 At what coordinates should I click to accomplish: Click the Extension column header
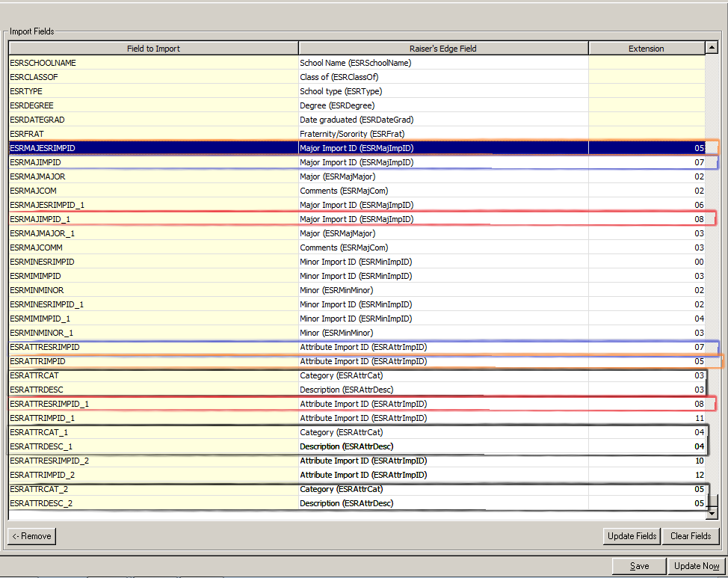647,49
